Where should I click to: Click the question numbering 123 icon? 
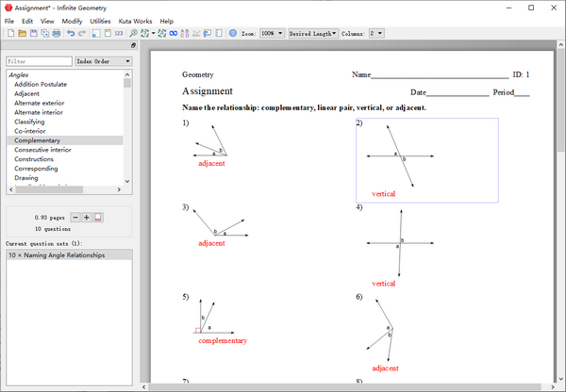coord(119,33)
